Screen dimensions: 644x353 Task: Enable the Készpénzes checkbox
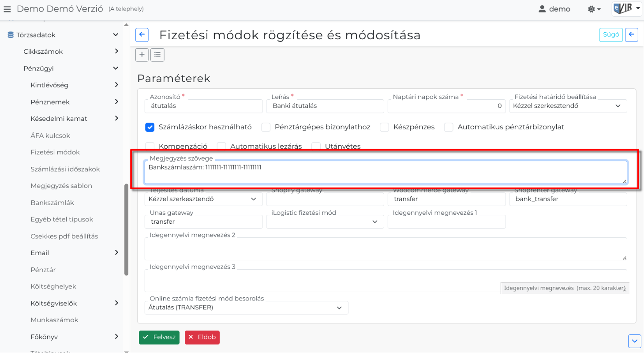385,127
